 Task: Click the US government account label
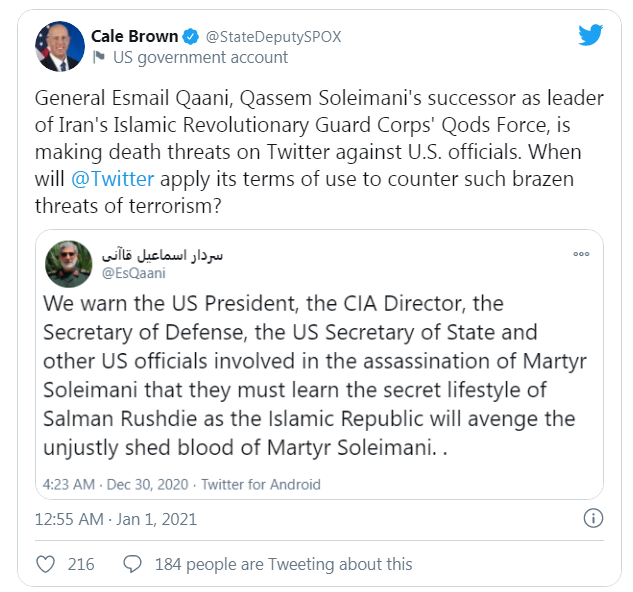200,57
